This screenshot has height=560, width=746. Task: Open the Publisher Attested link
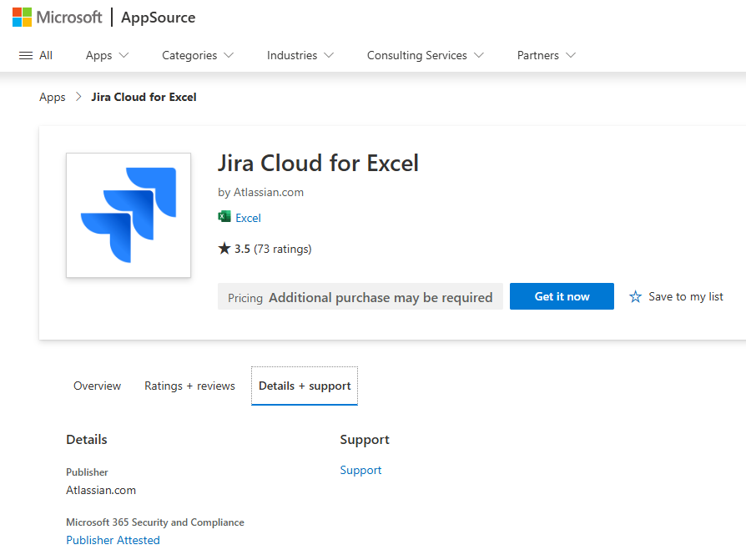(113, 540)
